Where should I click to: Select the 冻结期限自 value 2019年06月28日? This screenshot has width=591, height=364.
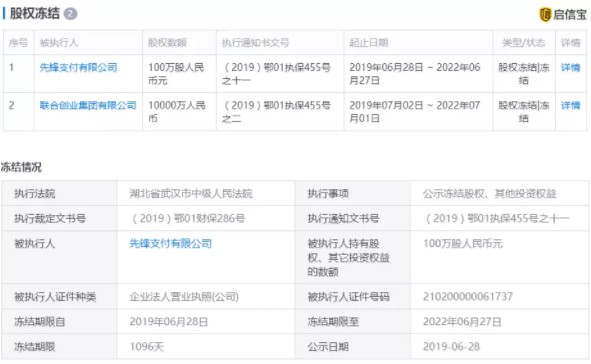(168, 322)
